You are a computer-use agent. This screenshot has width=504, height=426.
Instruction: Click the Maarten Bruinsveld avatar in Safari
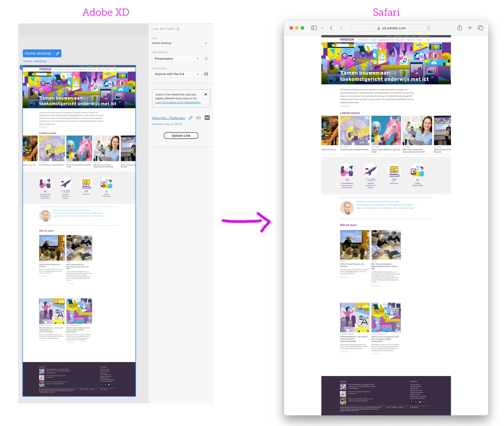(347, 208)
